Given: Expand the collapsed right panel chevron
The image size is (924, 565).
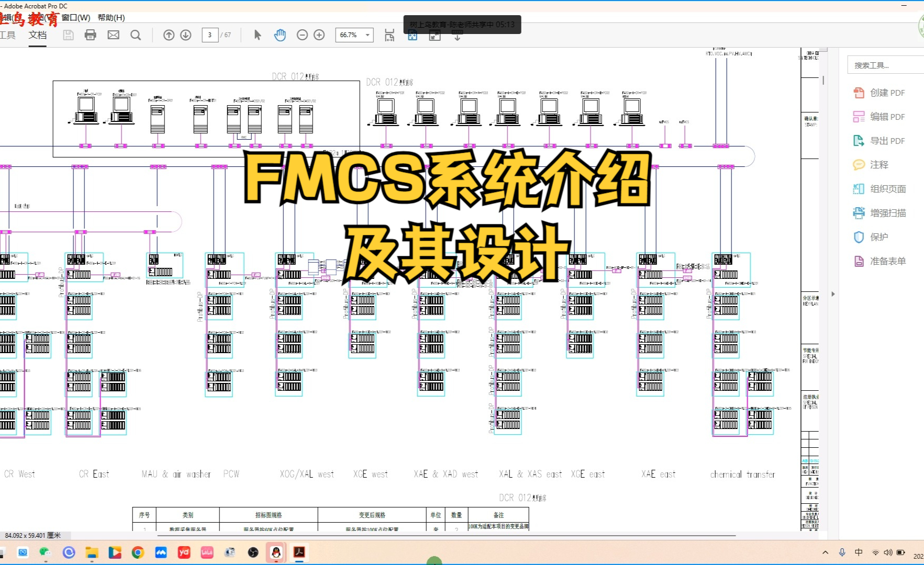Looking at the screenshot, I should (833, 294).
